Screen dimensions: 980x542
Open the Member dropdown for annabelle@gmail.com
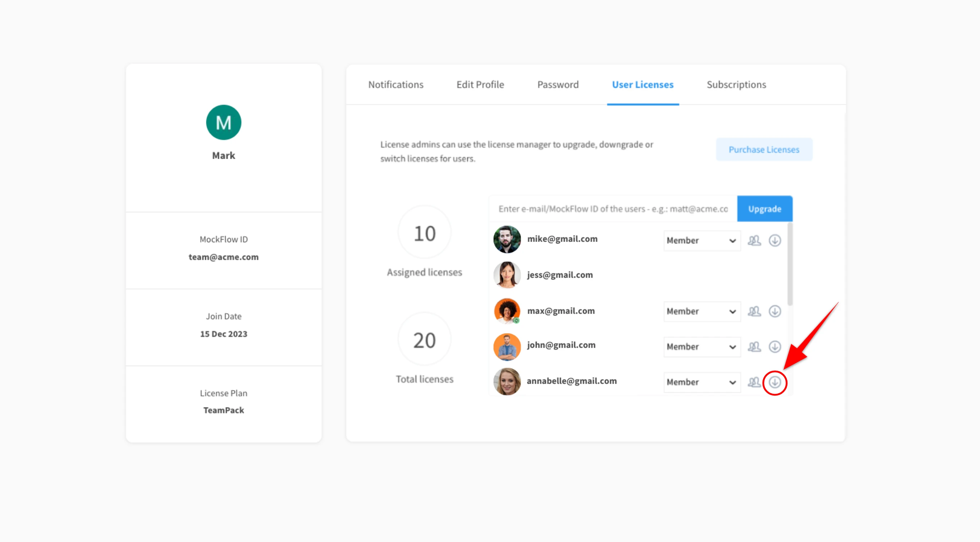702,382
